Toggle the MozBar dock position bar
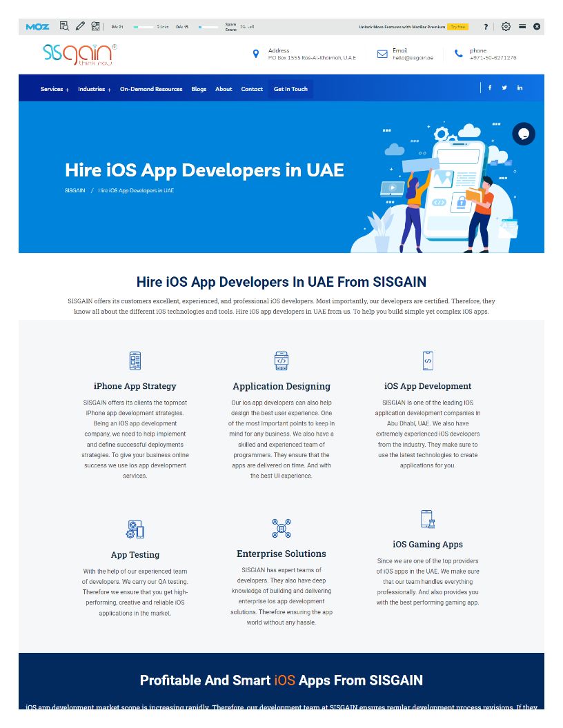 522,26
